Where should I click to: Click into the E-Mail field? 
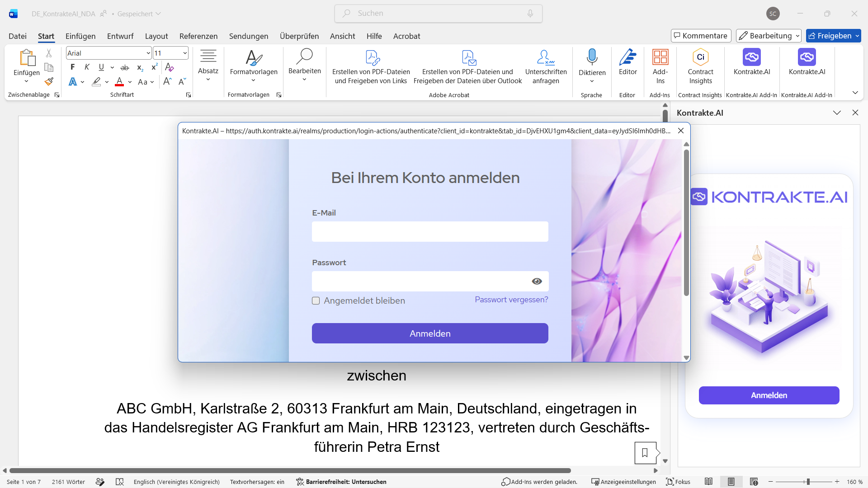click(x=430, y=232)
